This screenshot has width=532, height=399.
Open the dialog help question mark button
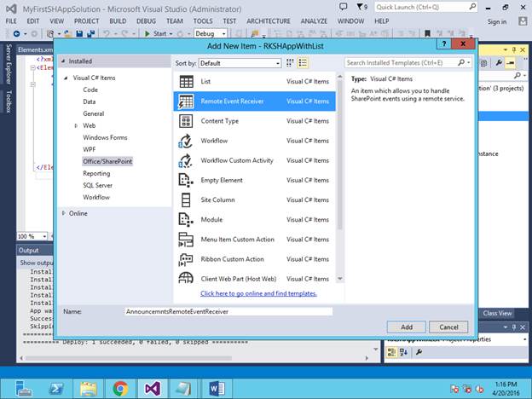444,43
